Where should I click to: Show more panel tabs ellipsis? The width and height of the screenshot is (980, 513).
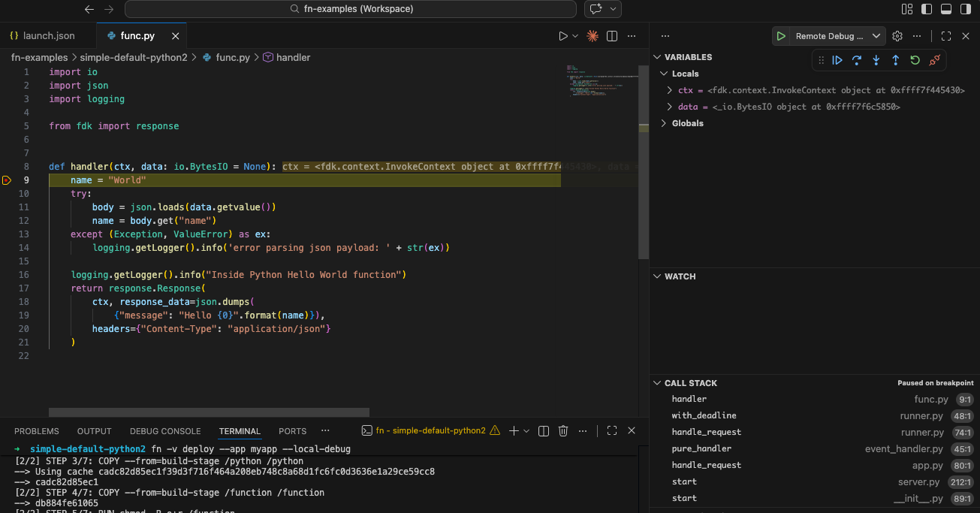325,431
